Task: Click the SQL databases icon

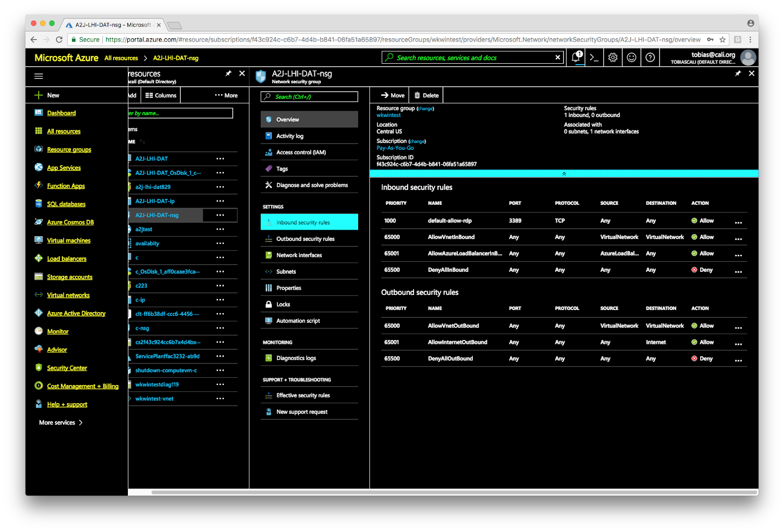Action: coord(39,204)
